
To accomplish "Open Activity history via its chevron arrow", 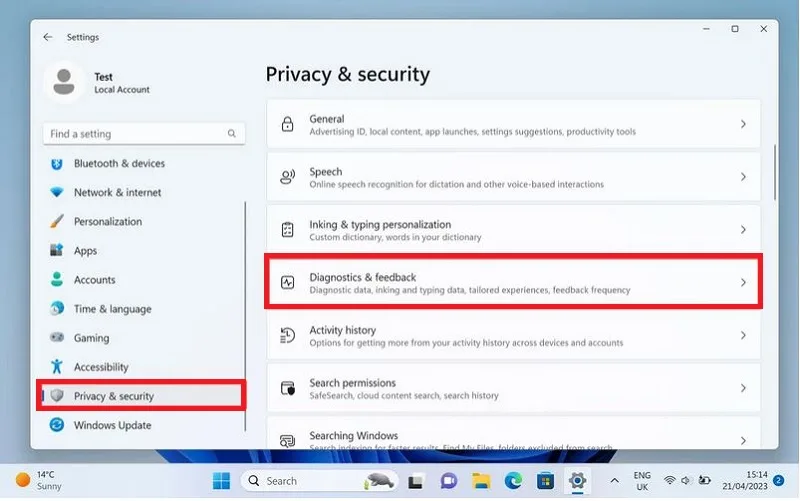I will (x=743, y=335).
